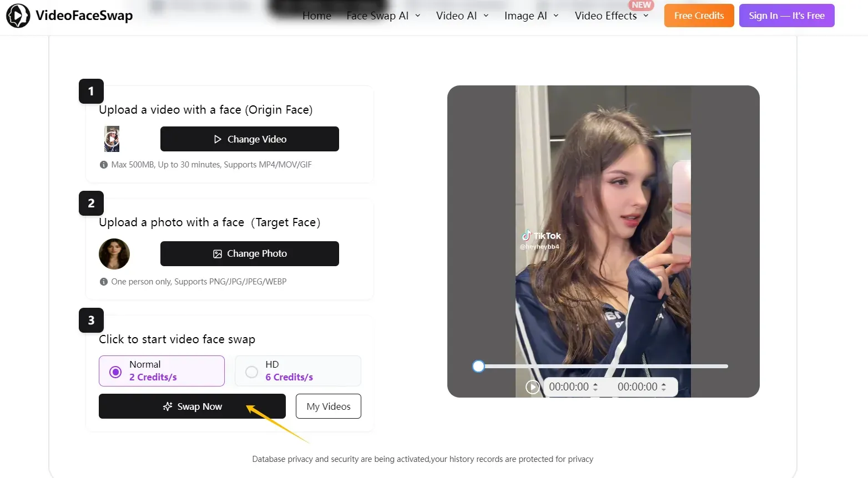Click the Sign In — It's Free button
The width and height of the screenshot is (868, 478).
(x=786, y=16)
